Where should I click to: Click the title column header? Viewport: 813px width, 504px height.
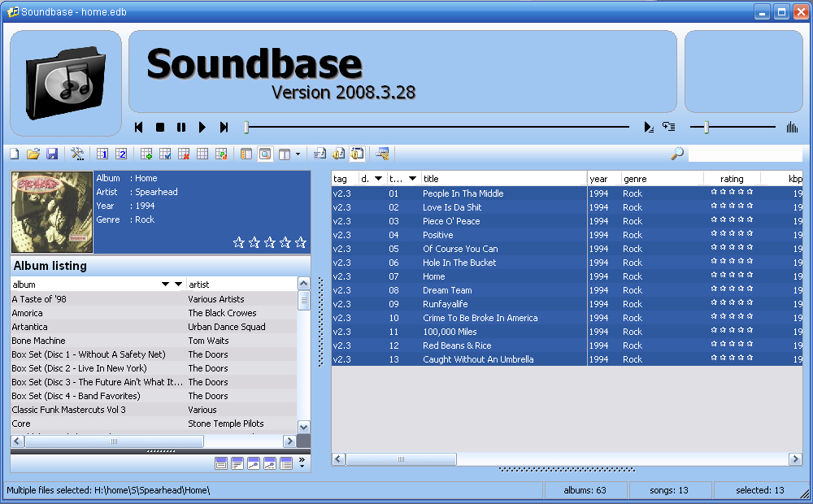[x=503, y=179]
